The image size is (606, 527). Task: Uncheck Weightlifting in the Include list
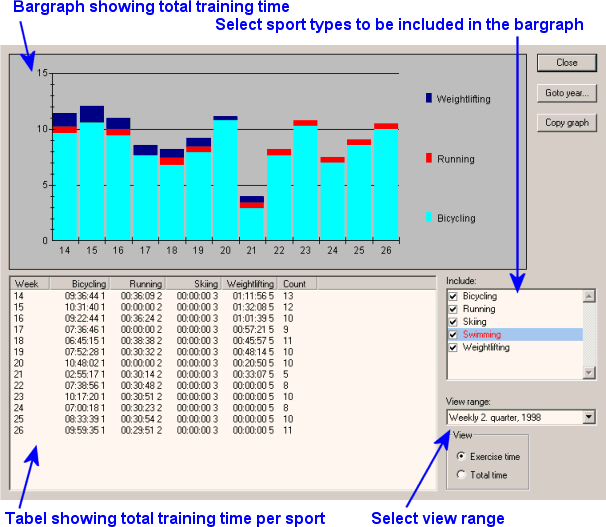click(454, 348)
